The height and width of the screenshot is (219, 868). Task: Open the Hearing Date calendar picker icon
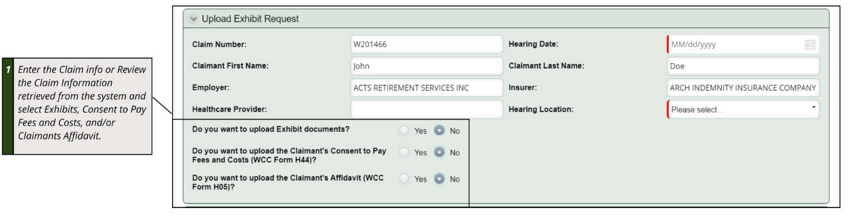pos(809,44)
